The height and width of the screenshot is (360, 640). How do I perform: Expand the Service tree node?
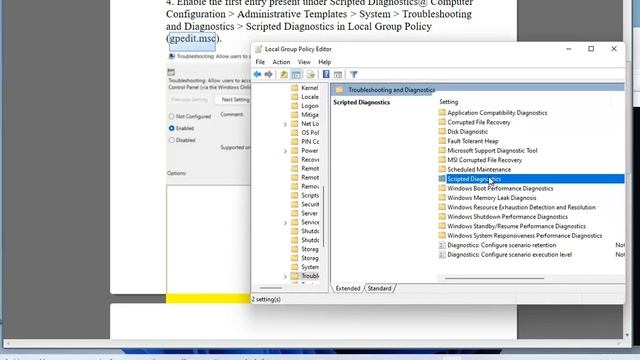pyautogui.click(x=285, y=222)
